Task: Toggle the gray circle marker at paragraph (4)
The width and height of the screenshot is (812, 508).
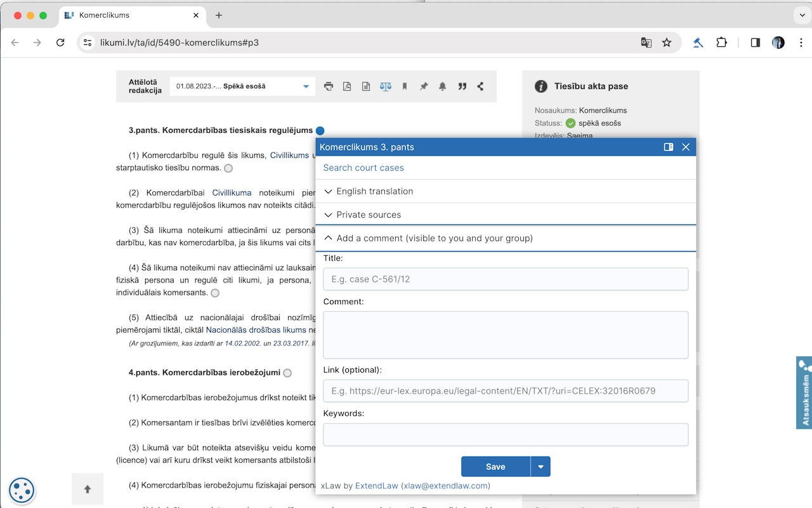Action: pyautogui.click(x=214, y=293)
